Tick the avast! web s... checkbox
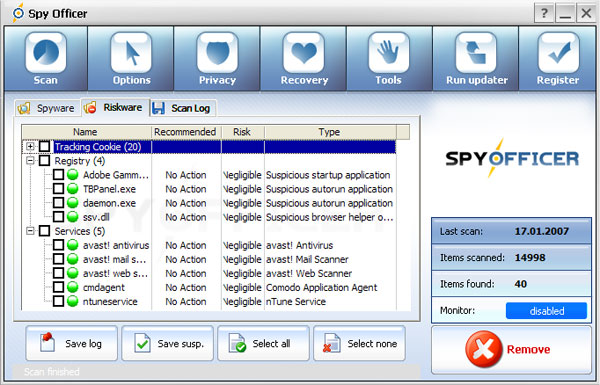This screenshot has width=600, height=385. (x=58, y=273)
